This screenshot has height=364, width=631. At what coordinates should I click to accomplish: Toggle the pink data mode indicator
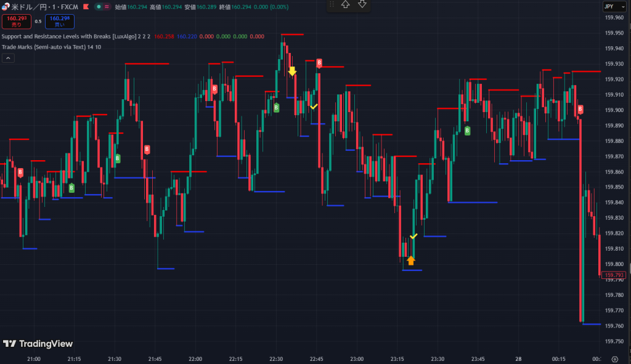(x=107, y=7)
